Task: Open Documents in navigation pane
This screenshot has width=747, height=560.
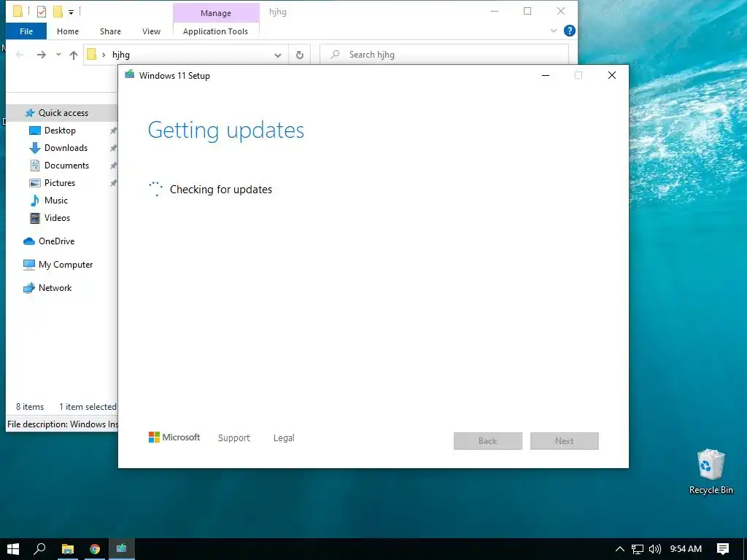Action: 66,166
